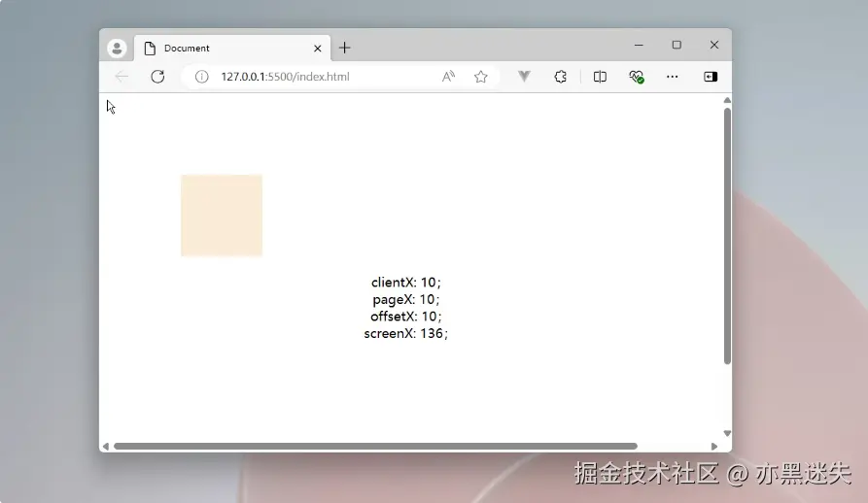868x503 pixels.
Task: Click the pageX: 10 text
Action: point(405,299)
